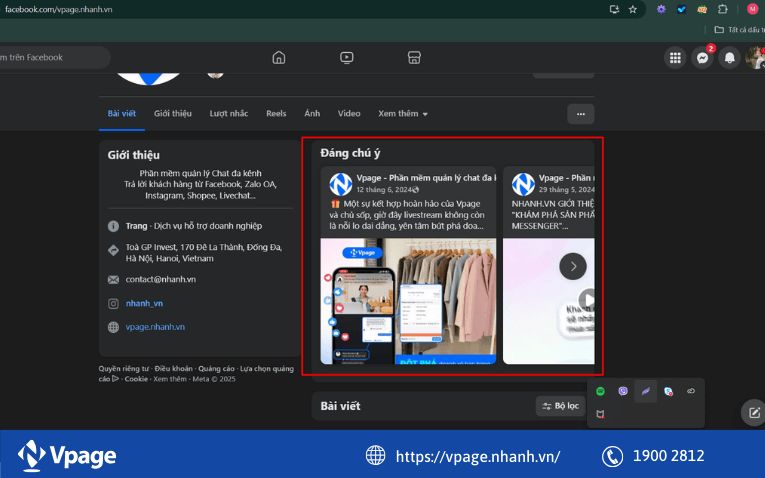Open the Facebook profile picture menu
The image size is (765, 478).
tap(756, 58)
